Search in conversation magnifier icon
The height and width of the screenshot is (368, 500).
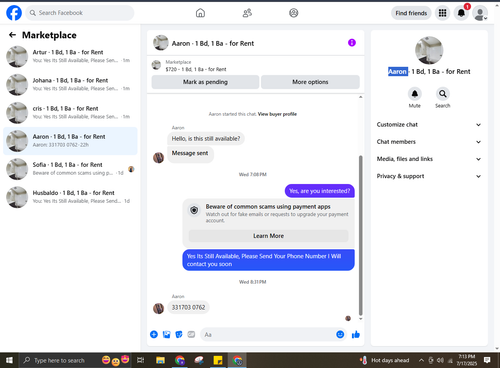[443, 94]
